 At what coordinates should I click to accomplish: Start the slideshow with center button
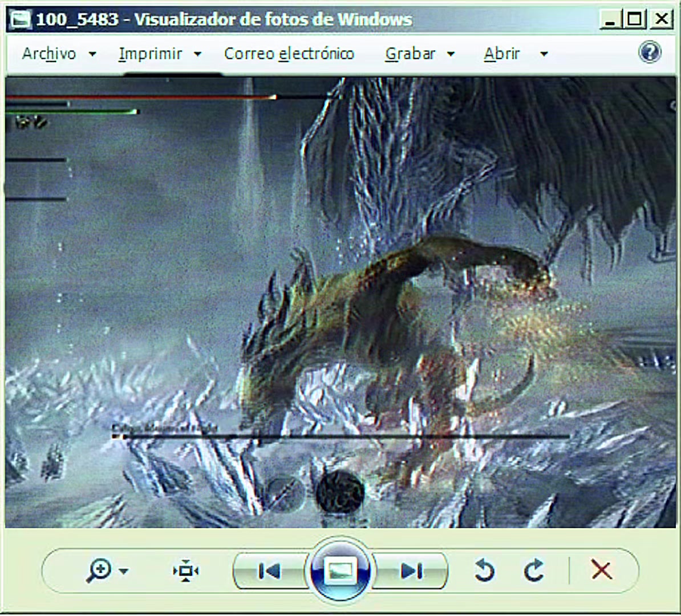click(x=340, y=570)
